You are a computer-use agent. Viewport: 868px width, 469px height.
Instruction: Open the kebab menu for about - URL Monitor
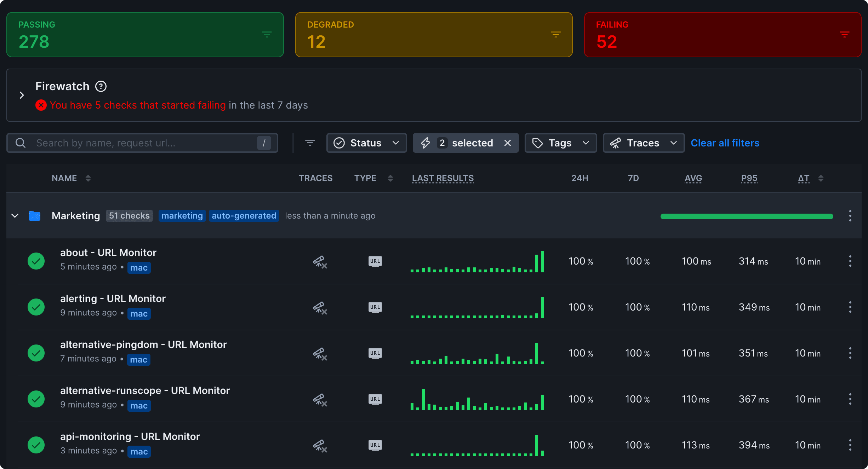[850, 261]
